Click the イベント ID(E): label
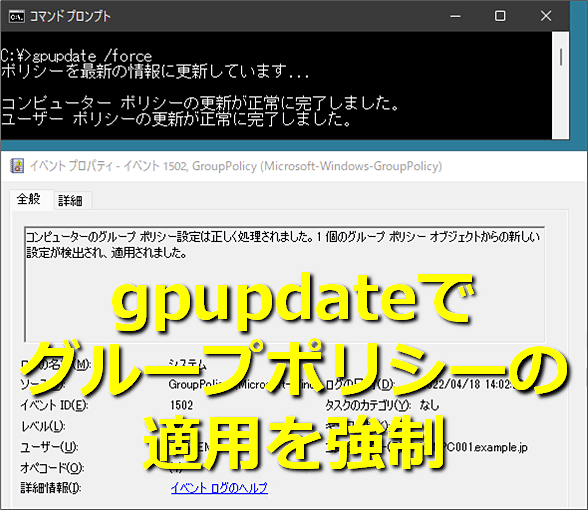This screenshot has height=510, width=588. click(54, 405)
